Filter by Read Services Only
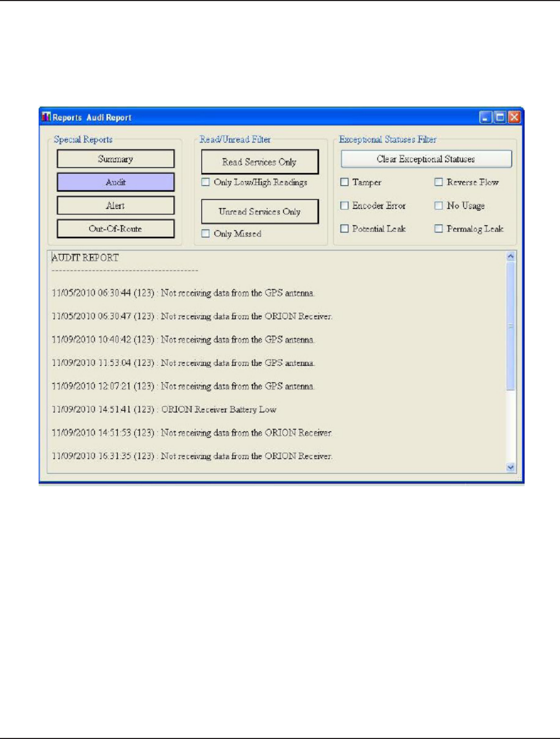 pyautogui.click(x=260, y=162)
